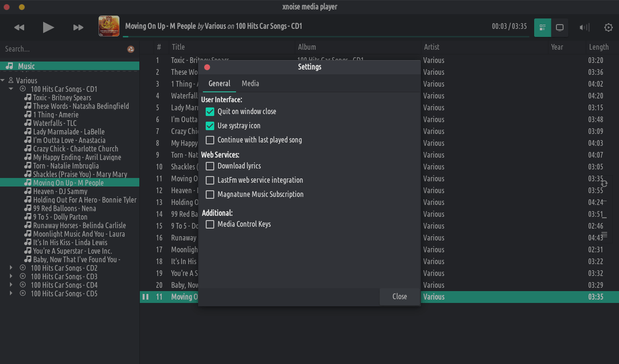Open the gear settings menu icon
619x364 pixels.
click(x=609, y=27)
